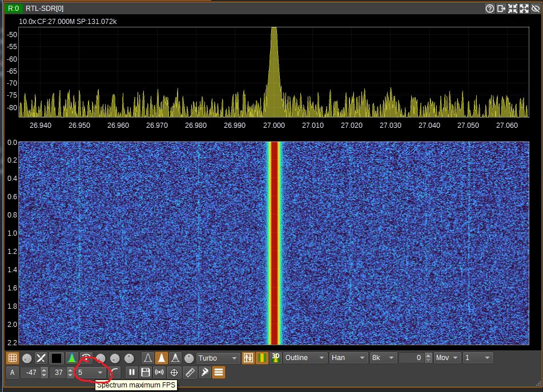This screenshot has height=392, width=543.
Task: Decrease the -47 reference level with down arrow
Action: [44, 375]
